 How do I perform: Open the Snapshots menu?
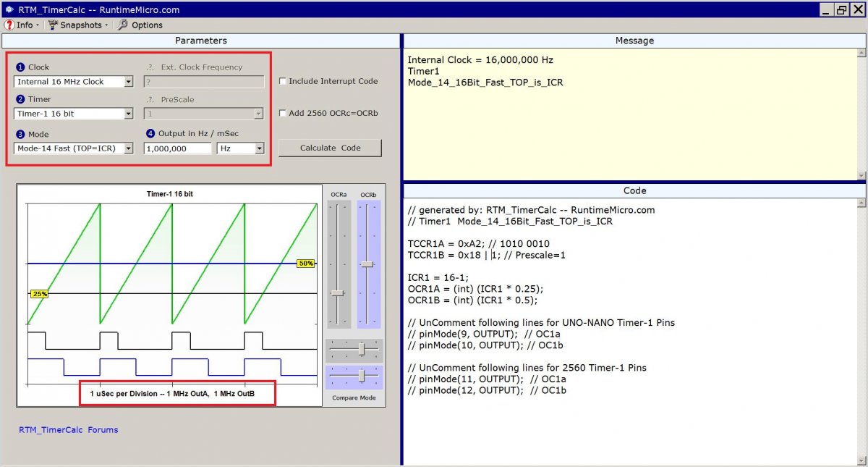(80, 25)
